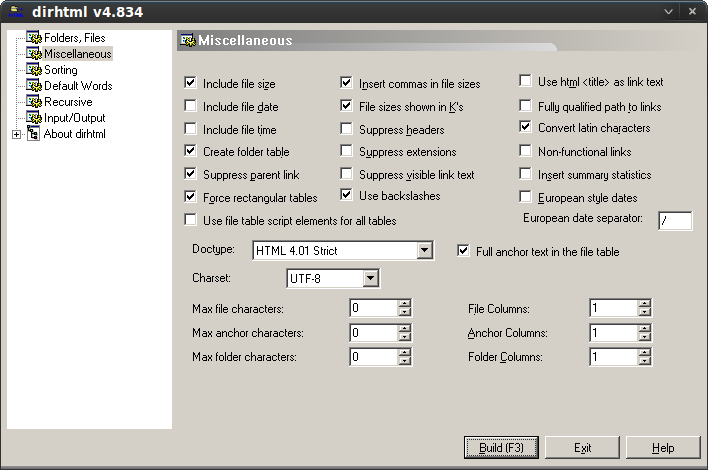708x470 pixels.
Task: Click the Recursive tree icon
Action: click(x=34, y=102)
